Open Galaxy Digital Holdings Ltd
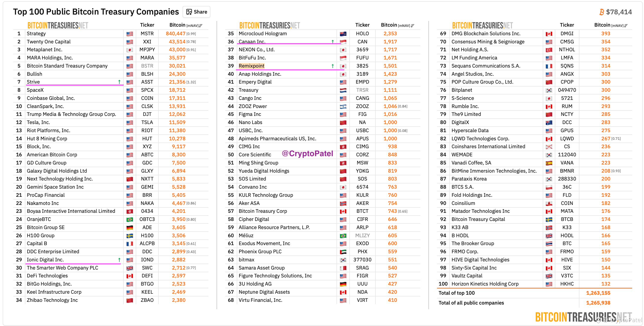This screenshot has width=644, height=326. [57, 171]
